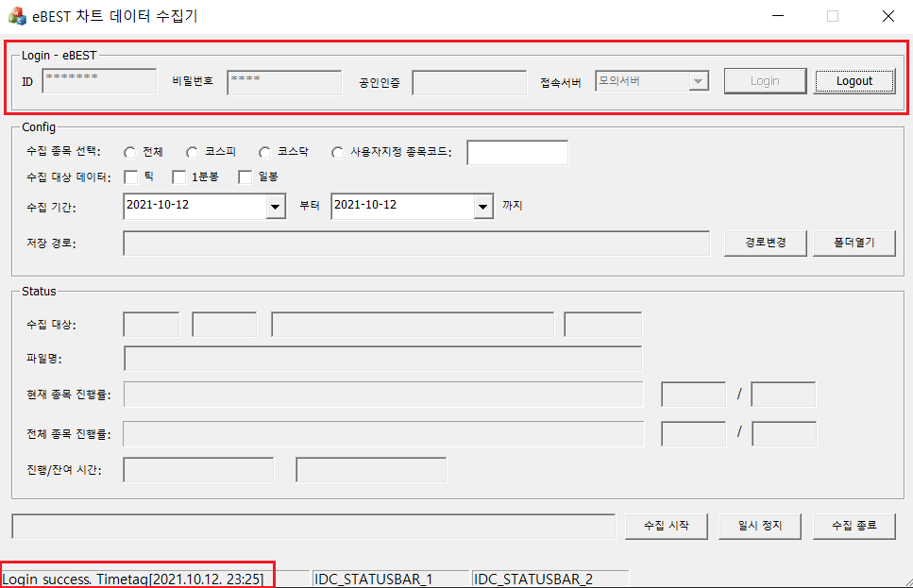This screenshot has width=913, height=588.
Task: Select the 전체 radio button
Action: point(130,153)
